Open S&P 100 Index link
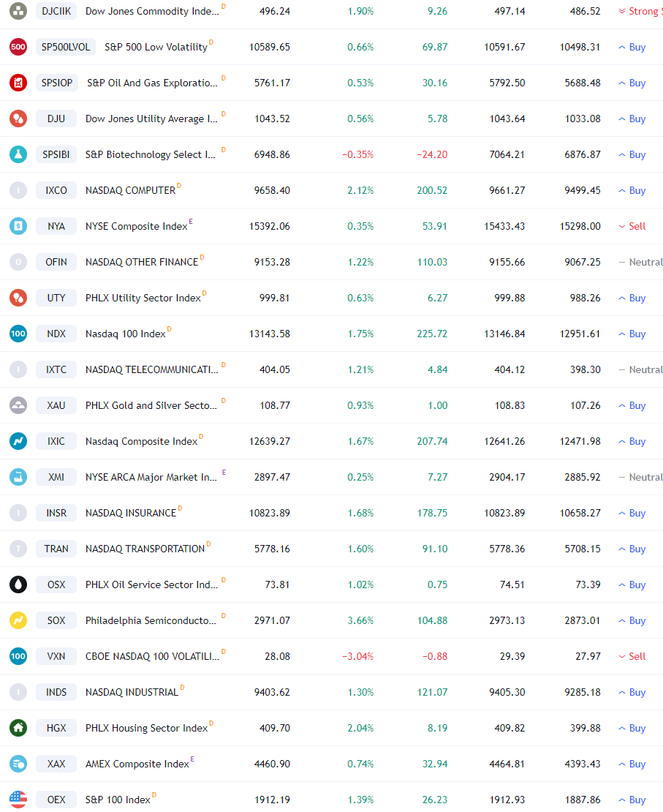The height and width of the screenshot is (812, 663). (118, 800)
